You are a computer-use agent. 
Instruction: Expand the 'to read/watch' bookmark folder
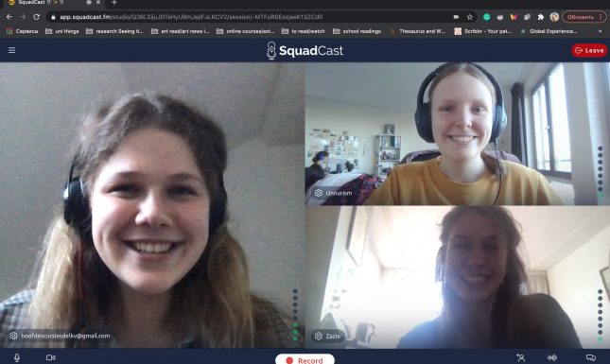303,31
